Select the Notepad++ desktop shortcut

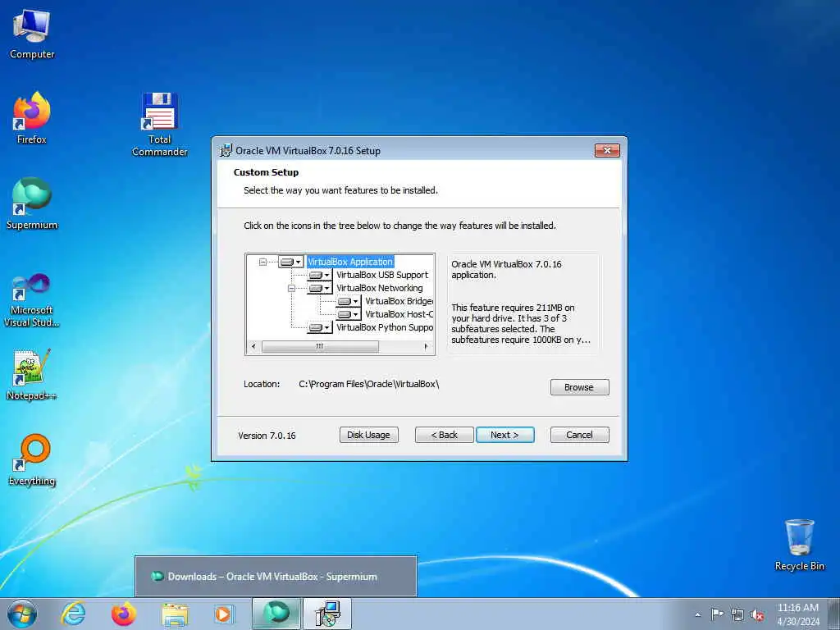pos(32,375)
